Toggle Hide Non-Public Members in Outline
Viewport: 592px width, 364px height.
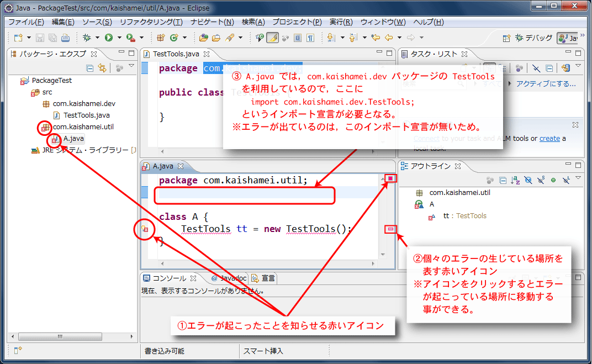[553, 181]
